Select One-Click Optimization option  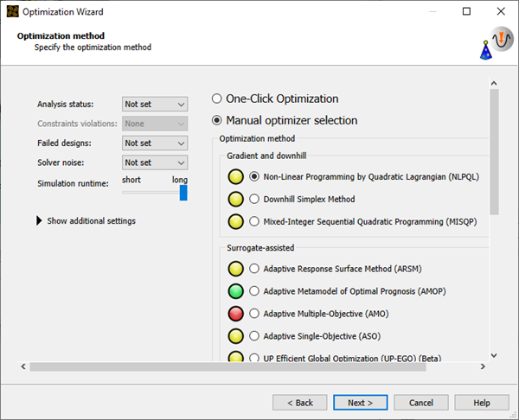point(217,99)
